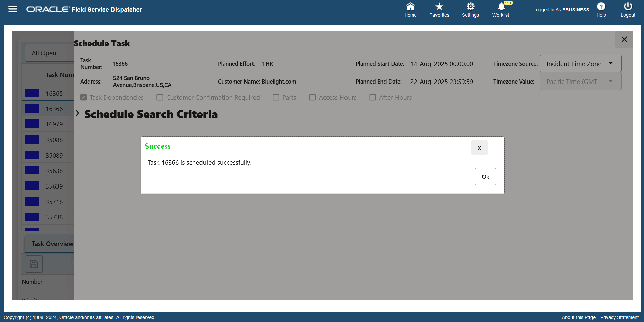Click Ok in the Success dialog
The image size is (644, 322).
485,176
